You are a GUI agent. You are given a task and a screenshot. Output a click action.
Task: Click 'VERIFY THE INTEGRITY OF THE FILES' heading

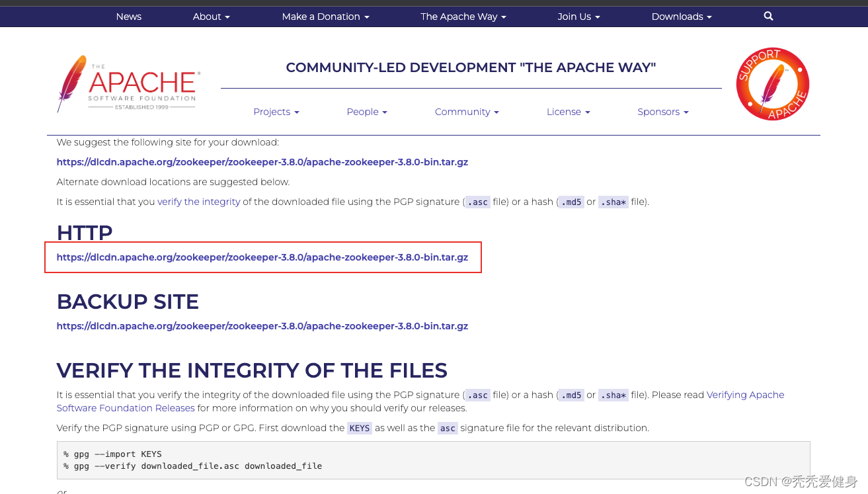pyautogui.click(x=252, y=370)
